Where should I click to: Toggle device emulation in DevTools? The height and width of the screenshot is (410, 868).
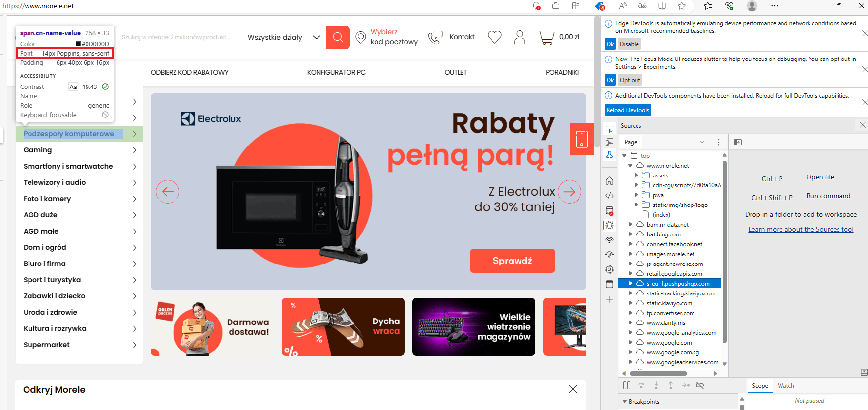pos(609,142)
